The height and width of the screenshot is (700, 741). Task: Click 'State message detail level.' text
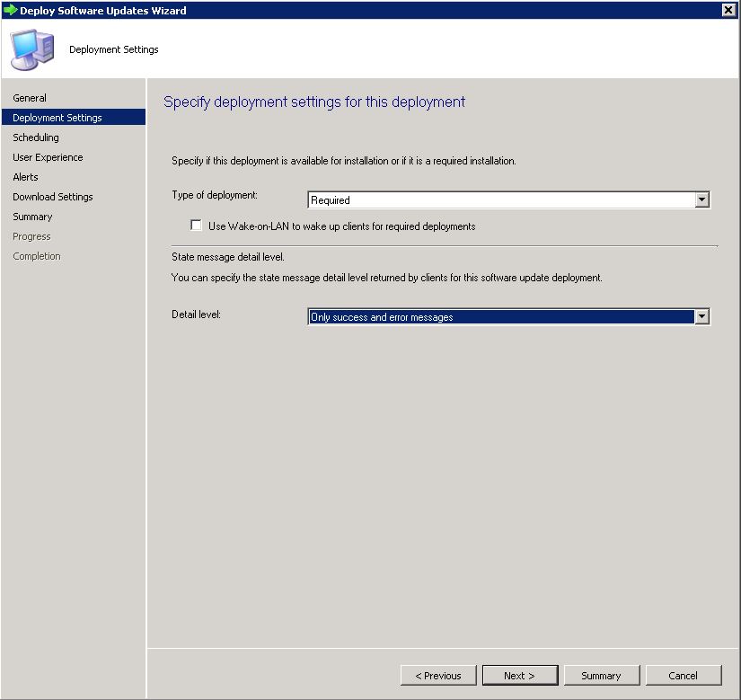pos(228,257)
